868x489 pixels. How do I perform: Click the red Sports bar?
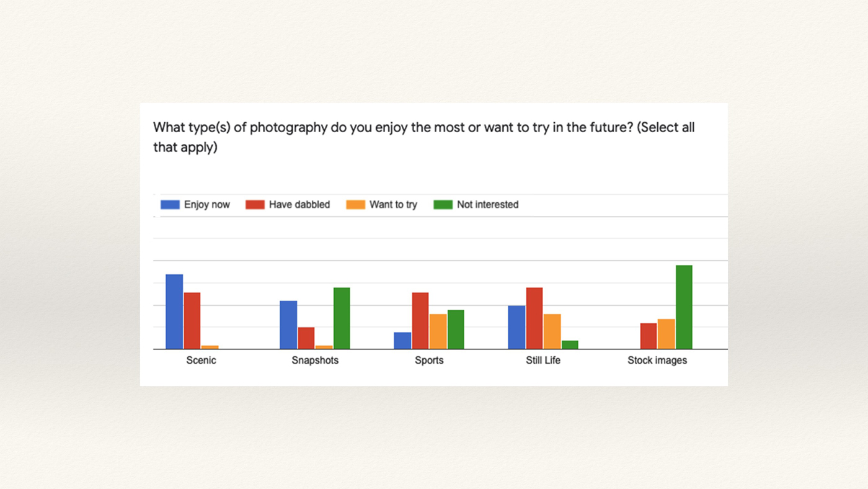(x=420, y=321)
